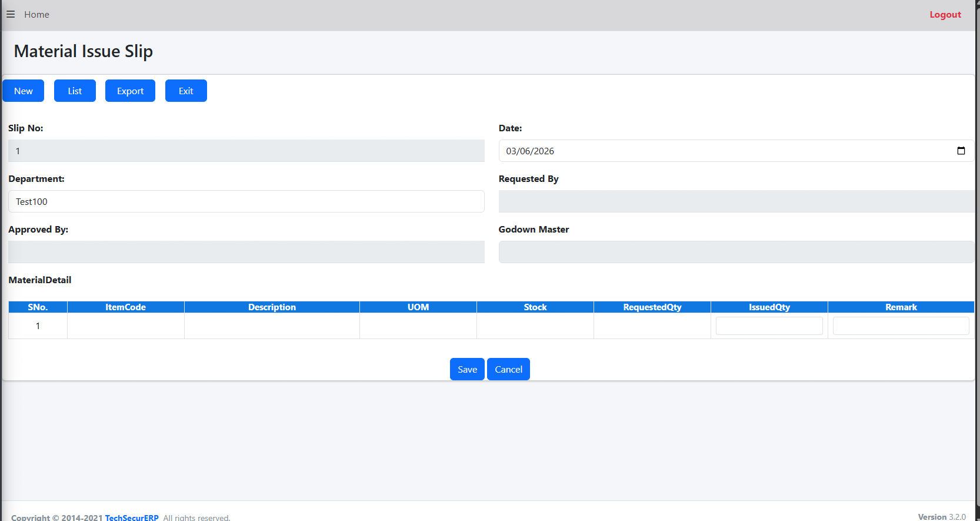Viewport: 980px width, 521px height.
Task: Open the date picker calendar icon
Action: (961, 151)
